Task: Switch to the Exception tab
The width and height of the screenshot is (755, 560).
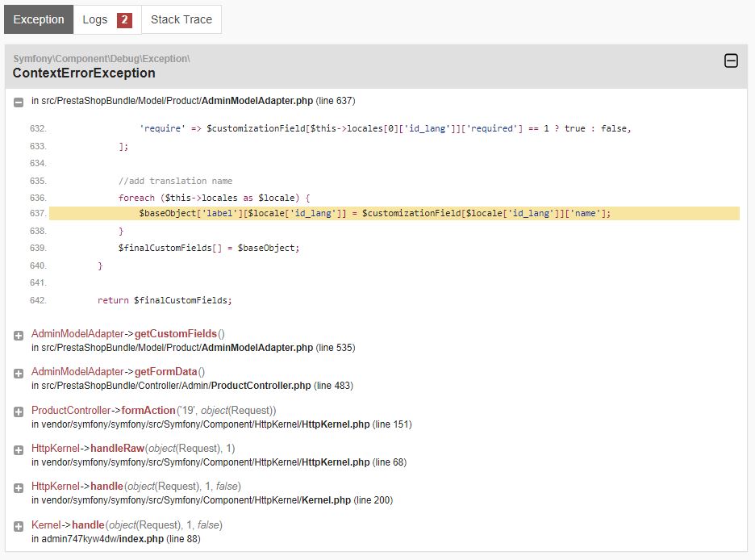Action: pos(39,19)
